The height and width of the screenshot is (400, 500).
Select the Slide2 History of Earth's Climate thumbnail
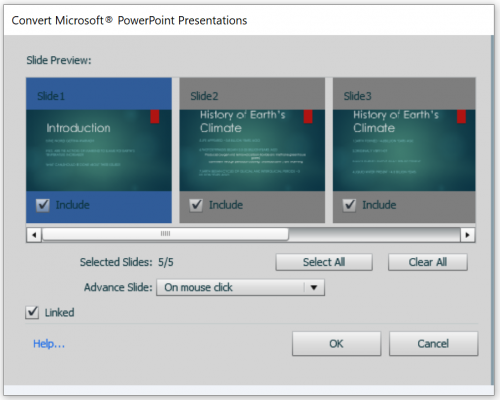click(252, 150)
